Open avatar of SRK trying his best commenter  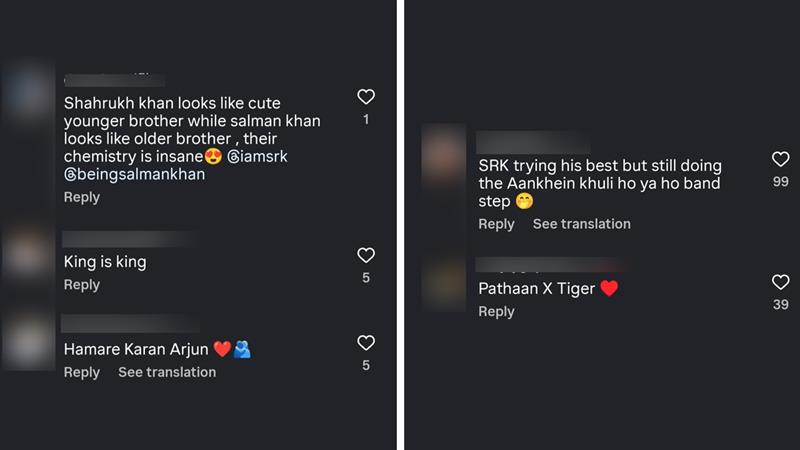443,154
